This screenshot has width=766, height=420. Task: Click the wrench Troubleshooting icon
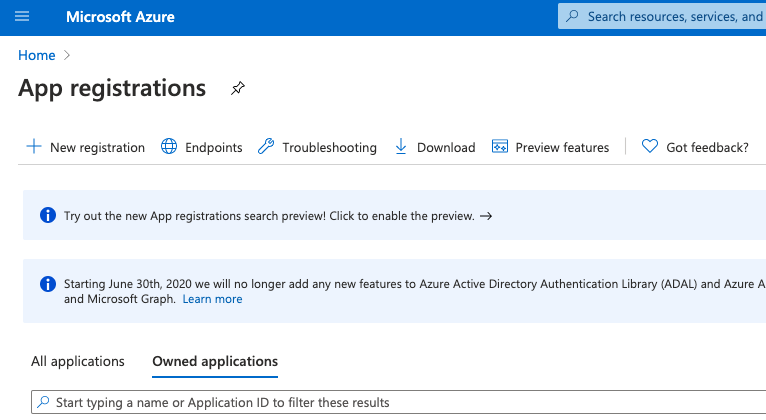pos(266,147)
